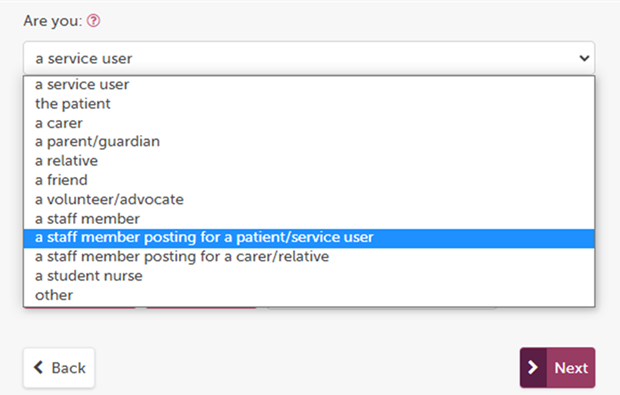Choose 'a student nurse' option
The width and height of the screenshot is (620, 395).
[309, 276]
